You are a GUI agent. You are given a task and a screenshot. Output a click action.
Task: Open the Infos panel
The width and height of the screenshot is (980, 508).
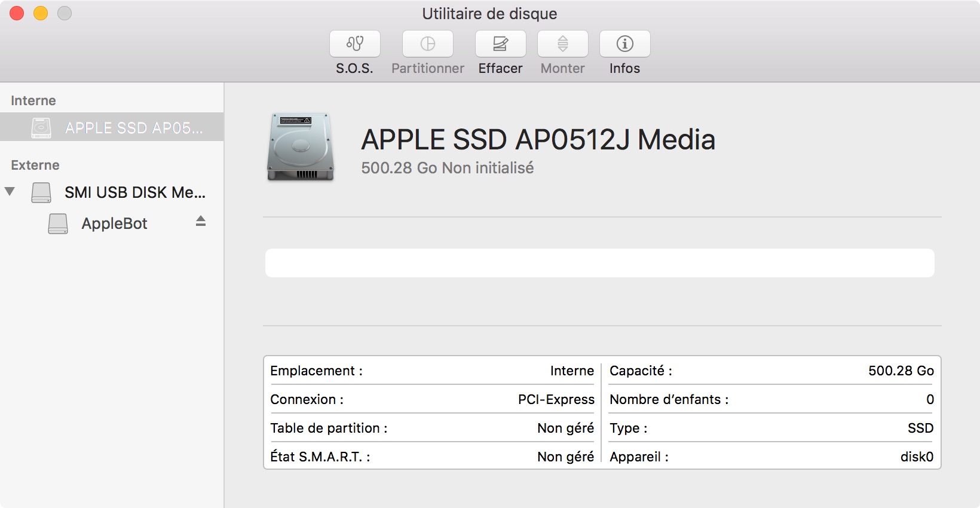(x=625, y=44)
